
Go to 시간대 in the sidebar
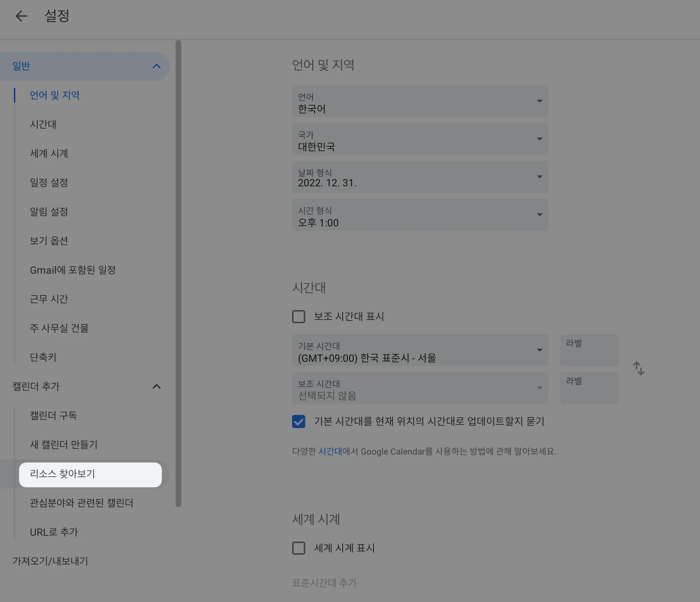coord(43,124)
